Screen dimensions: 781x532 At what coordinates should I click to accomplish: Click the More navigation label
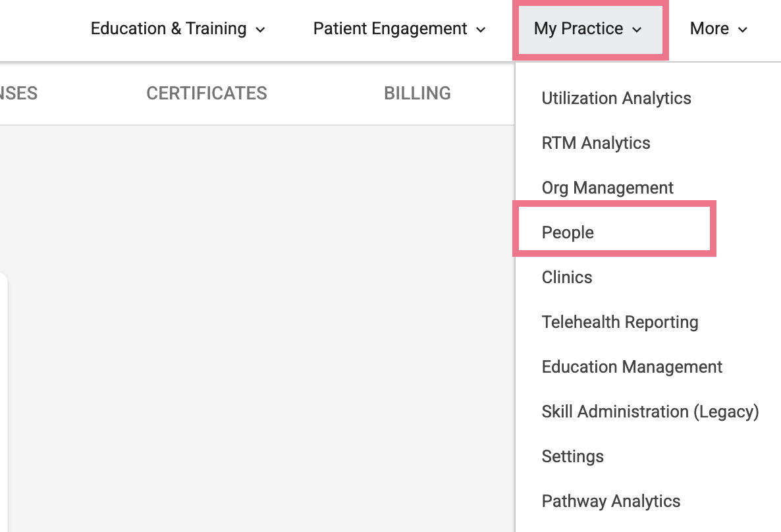(709, 28)
